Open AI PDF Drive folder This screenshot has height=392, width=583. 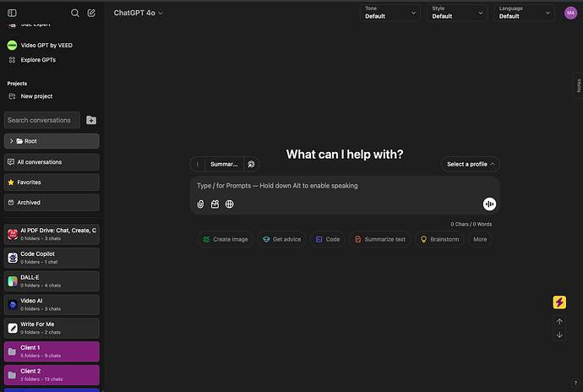(x=52, y=234)
